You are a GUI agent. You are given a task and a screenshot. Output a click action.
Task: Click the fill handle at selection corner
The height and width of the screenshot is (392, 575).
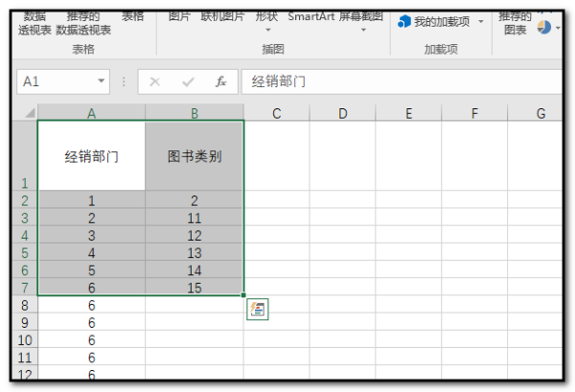(x=243, y=295)
